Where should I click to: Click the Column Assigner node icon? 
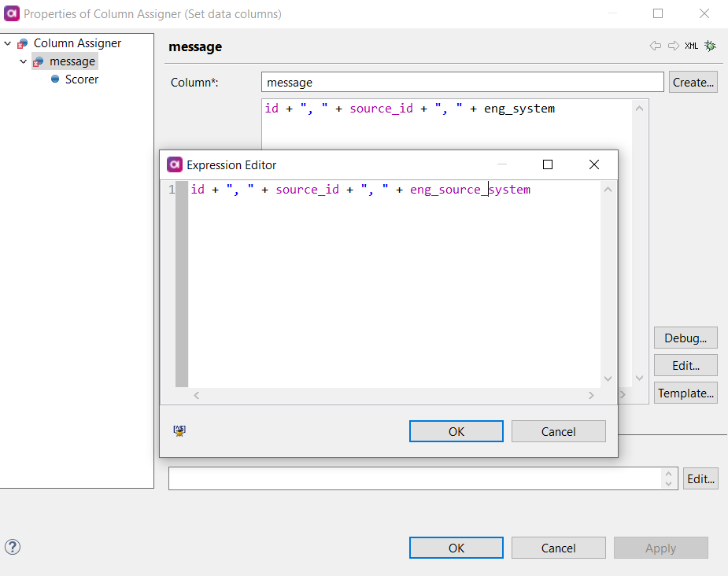[x=22, y=43]
